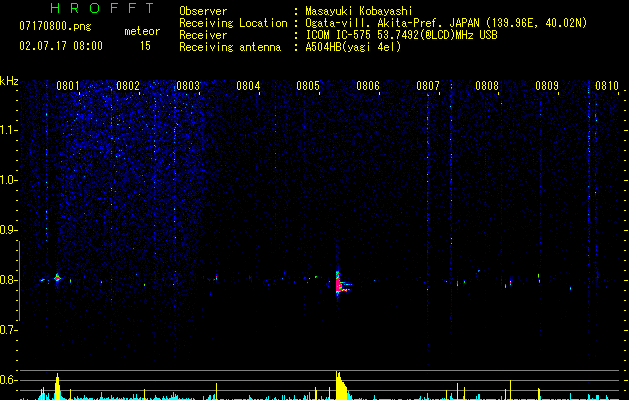Click the 0801 time marker
Viewport: 629px width, 400px height.
68,86
